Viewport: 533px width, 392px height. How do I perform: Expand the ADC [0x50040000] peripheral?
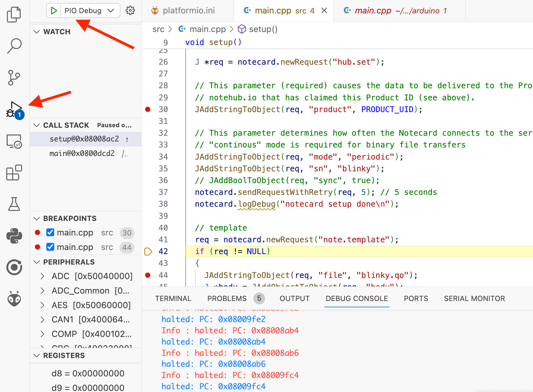(42, 276)
